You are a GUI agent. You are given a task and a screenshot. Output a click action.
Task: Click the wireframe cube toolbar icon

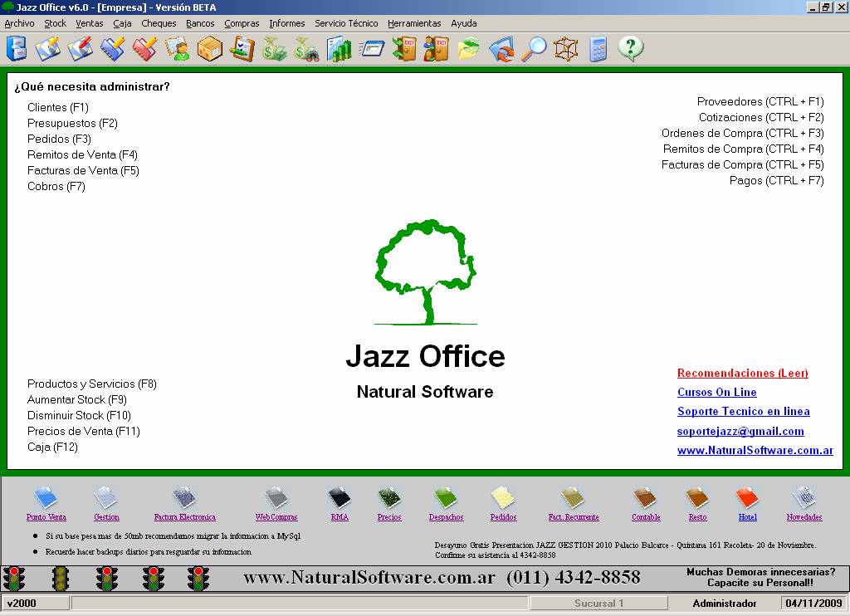[565, 49]
